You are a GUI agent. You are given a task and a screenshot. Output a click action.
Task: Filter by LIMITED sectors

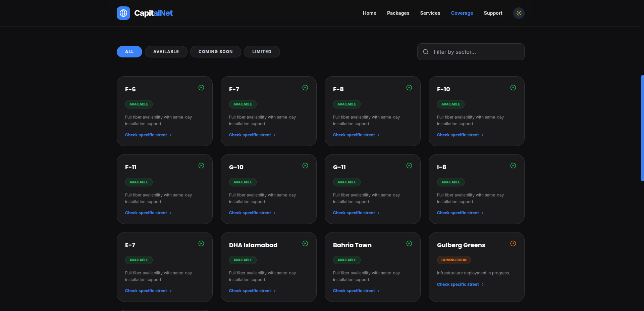(262, 52)
